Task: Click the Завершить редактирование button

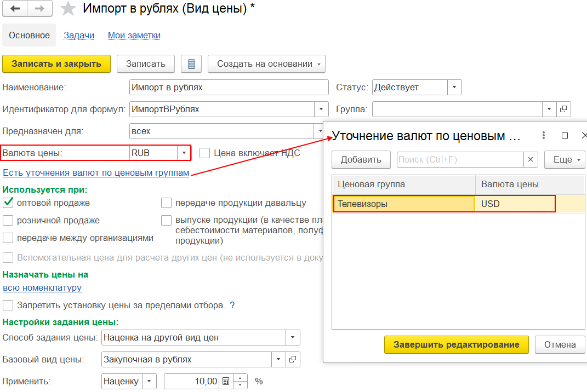Action: coord(456,344)
